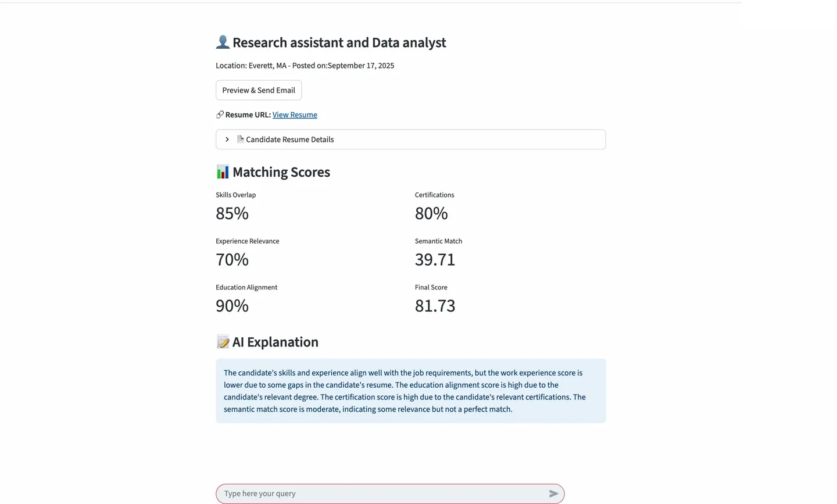This screenshot has height=504, width=837.
Task: Follow the View Resume link
Action: pyautogui.click(x=295, y=115)
